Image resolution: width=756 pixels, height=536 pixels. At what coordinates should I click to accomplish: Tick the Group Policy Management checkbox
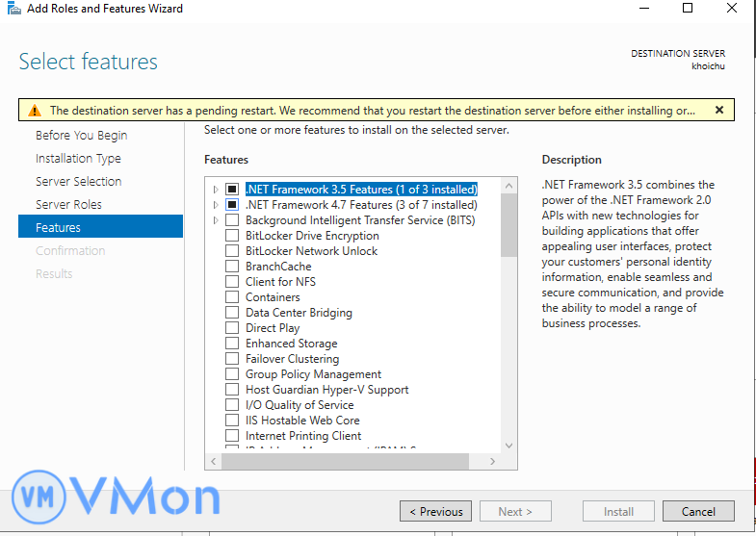[x=232, y=374]
